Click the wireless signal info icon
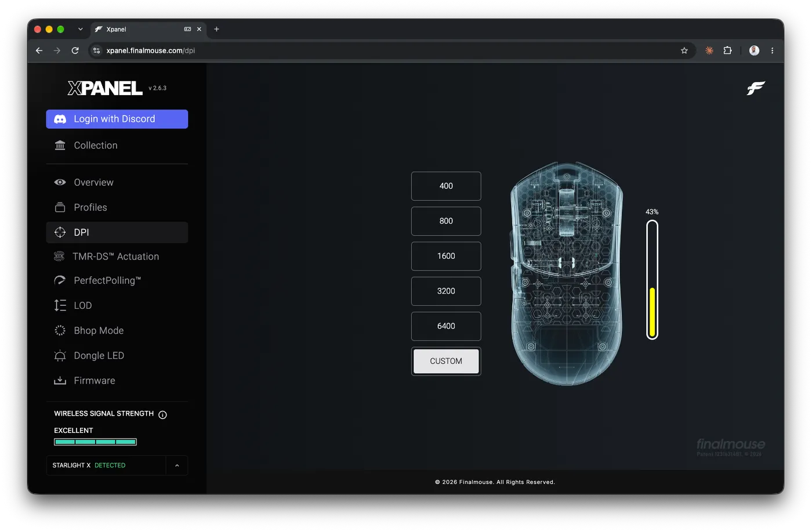Viewport: 812px width, 531px height. tap(162, 414)
